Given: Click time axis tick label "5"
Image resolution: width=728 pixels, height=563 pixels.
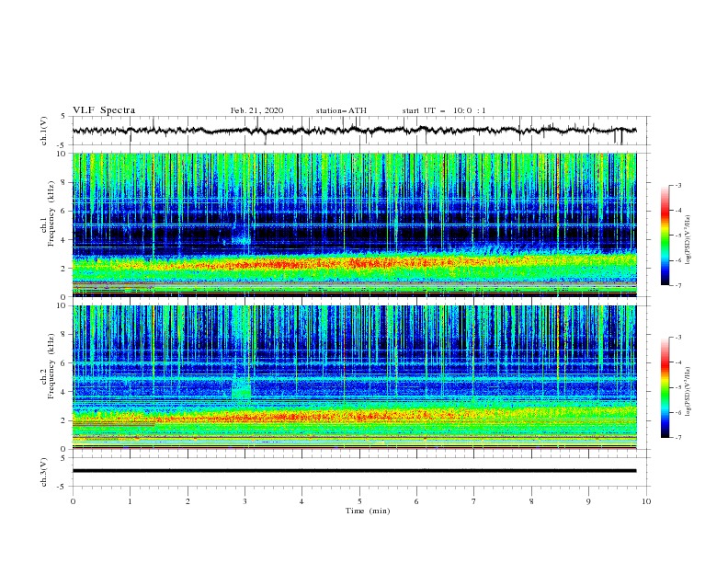Looking at the screenshot, I should [359, 501].
